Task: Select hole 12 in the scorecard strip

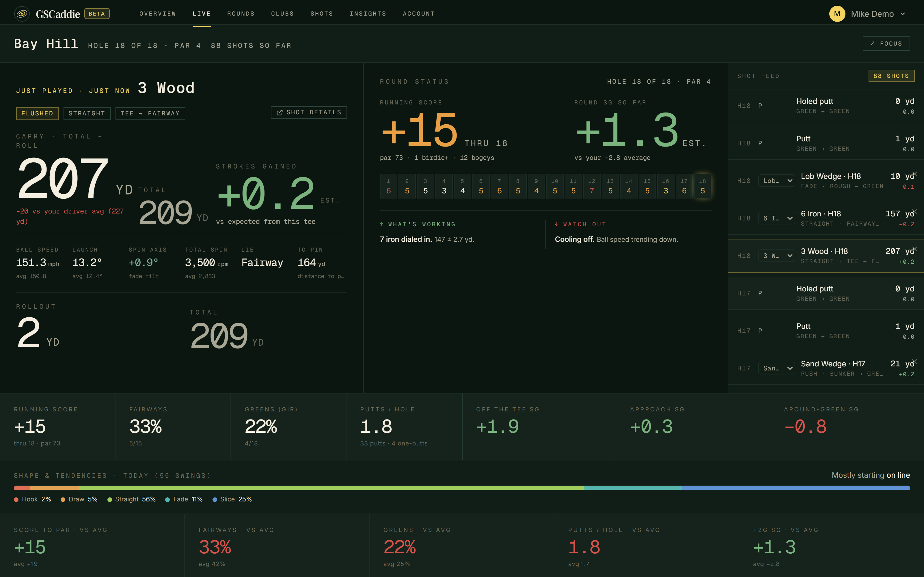Action: click(x=591, y=186)
